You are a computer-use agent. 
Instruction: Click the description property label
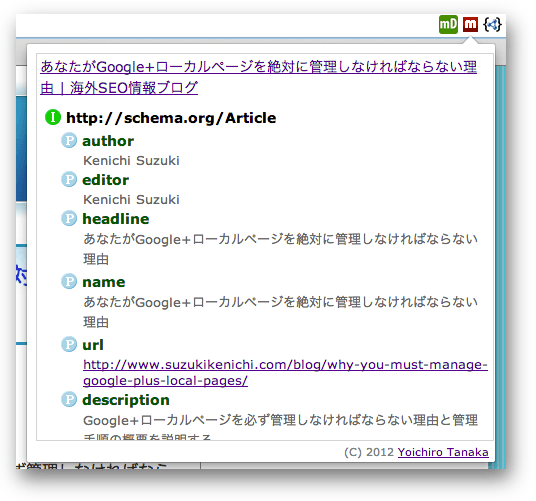[126, 400]
